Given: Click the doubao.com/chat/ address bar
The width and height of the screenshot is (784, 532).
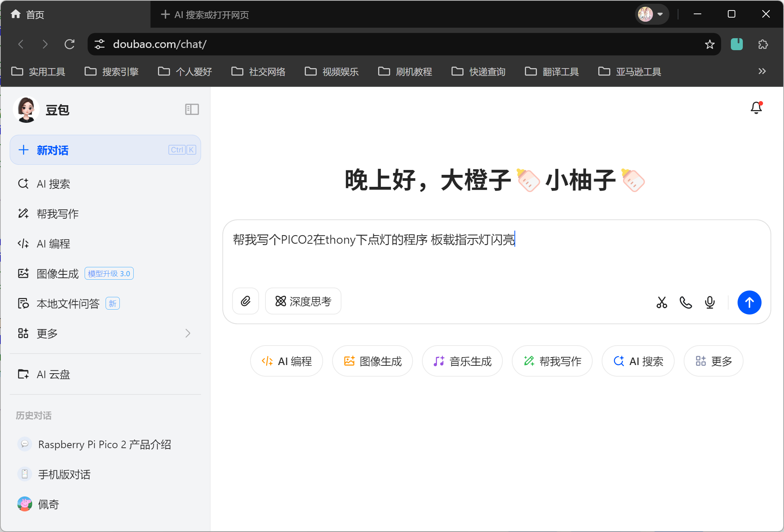Looking at the screenshot, I should tap(404, 44).
